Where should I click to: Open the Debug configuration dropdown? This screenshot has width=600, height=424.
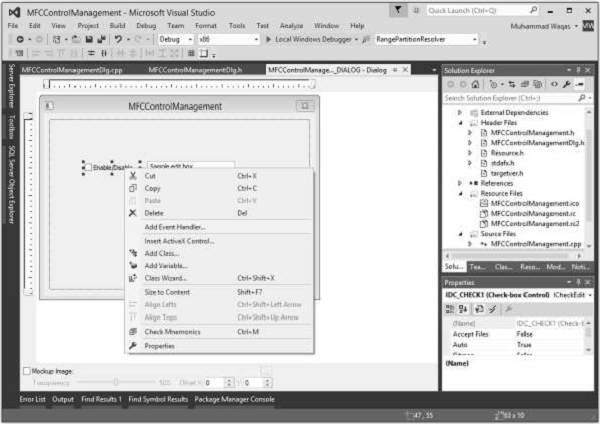point(190,39)
